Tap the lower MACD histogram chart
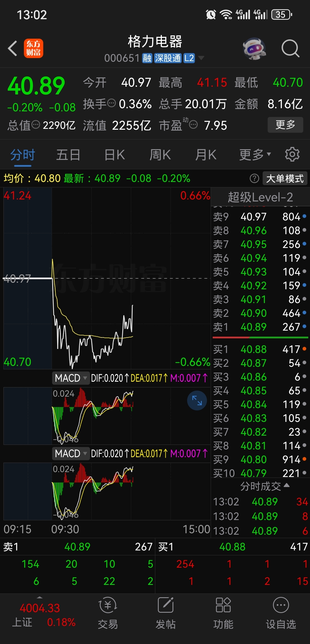 click(x=107, y=491)
